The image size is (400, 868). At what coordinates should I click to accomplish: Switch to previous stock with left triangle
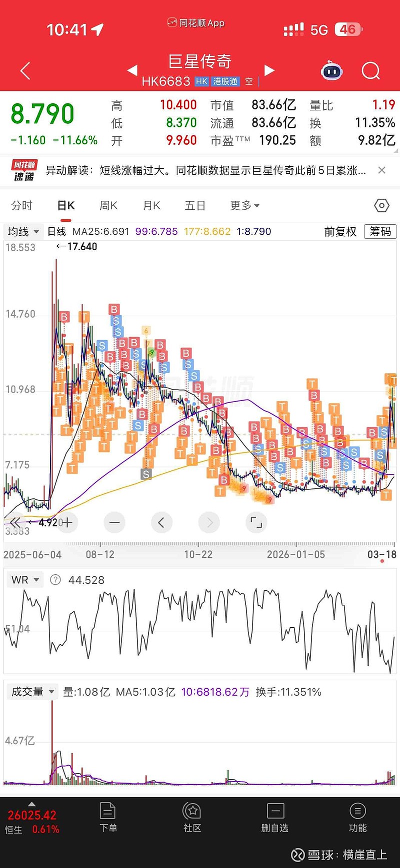(x=132, y=70)
